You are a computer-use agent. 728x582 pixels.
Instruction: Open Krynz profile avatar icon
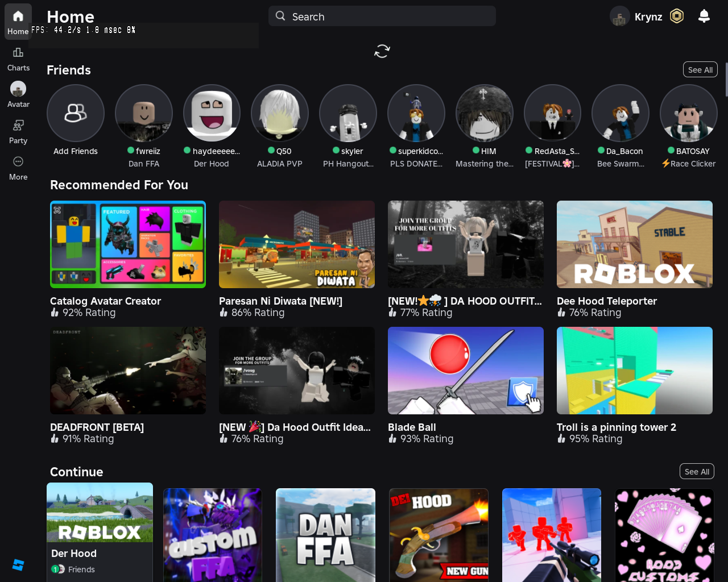[x=619, y=16]
